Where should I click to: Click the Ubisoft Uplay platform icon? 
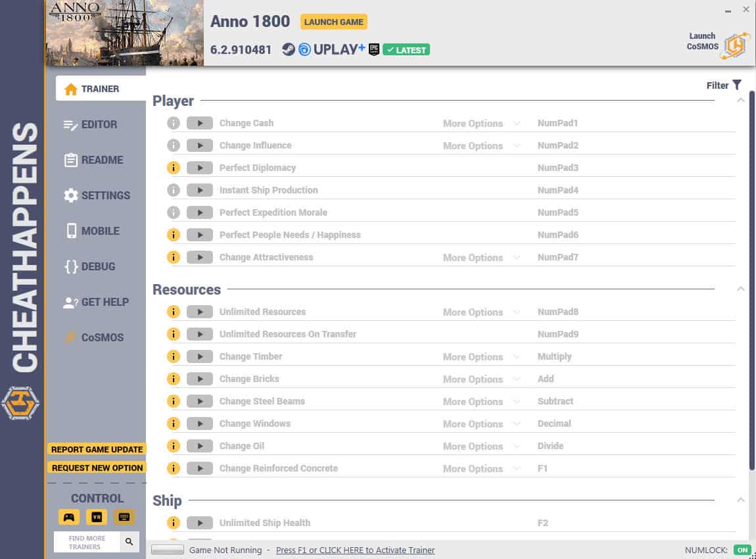pos(305,49)
